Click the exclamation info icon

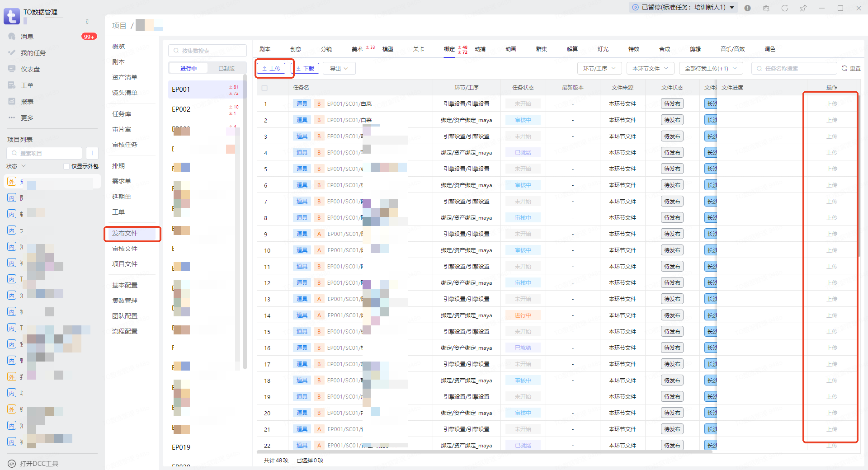coord(747,8)
